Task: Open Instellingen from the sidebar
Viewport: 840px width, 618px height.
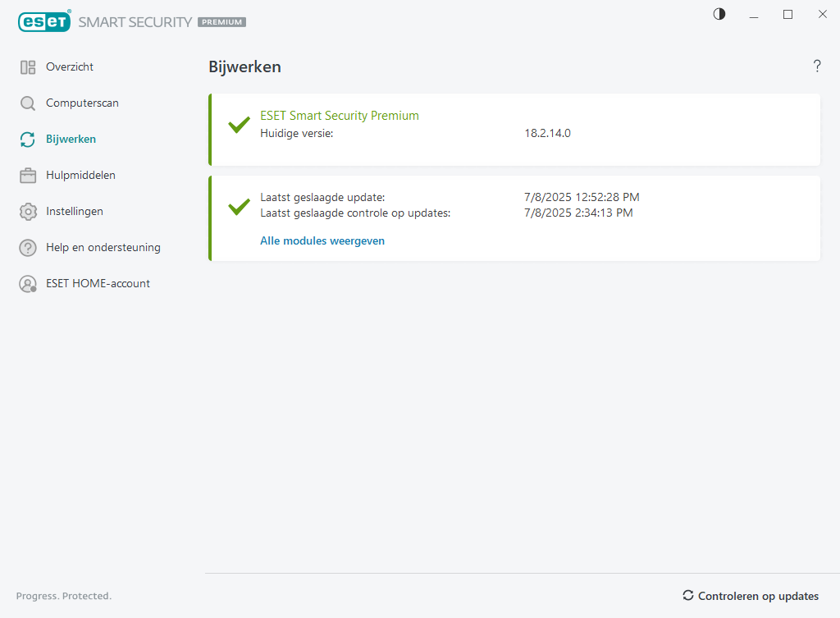Action: [x=75, y=212]
